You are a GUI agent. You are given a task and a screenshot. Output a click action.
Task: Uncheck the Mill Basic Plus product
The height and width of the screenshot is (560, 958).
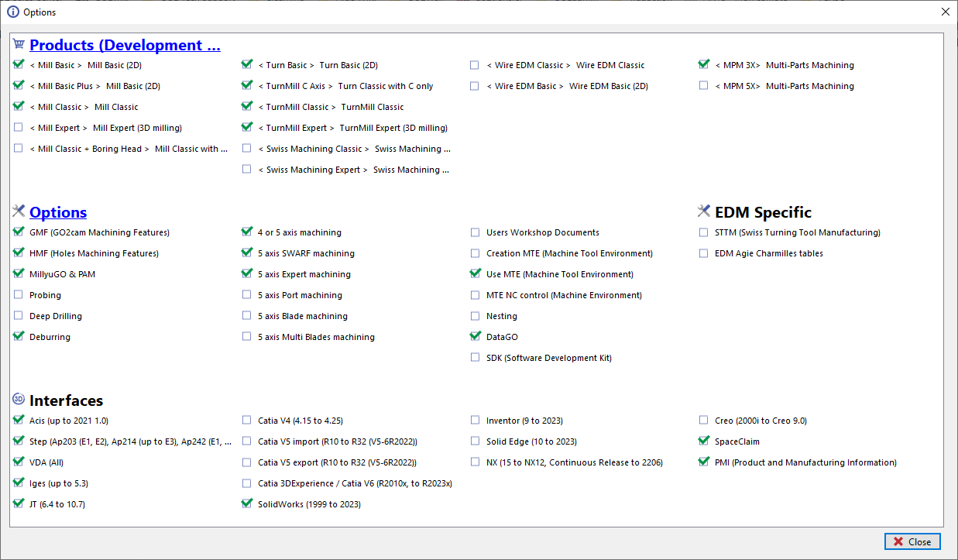pyautogui.click(x=19, y=86)
